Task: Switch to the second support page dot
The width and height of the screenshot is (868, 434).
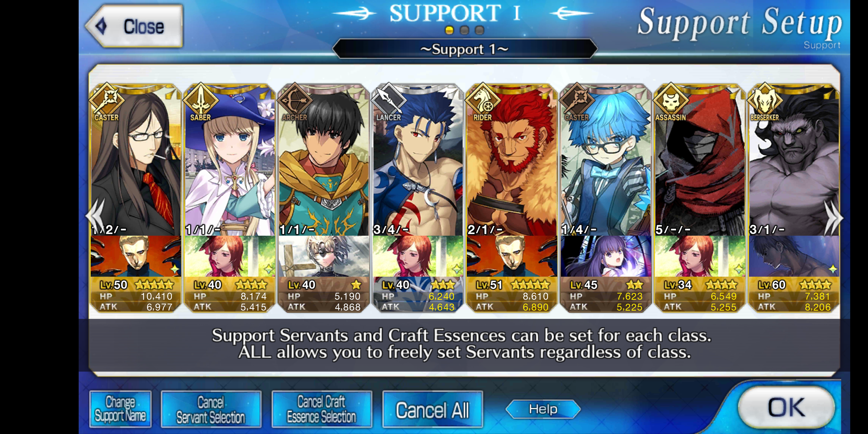Action: [464, 30]
